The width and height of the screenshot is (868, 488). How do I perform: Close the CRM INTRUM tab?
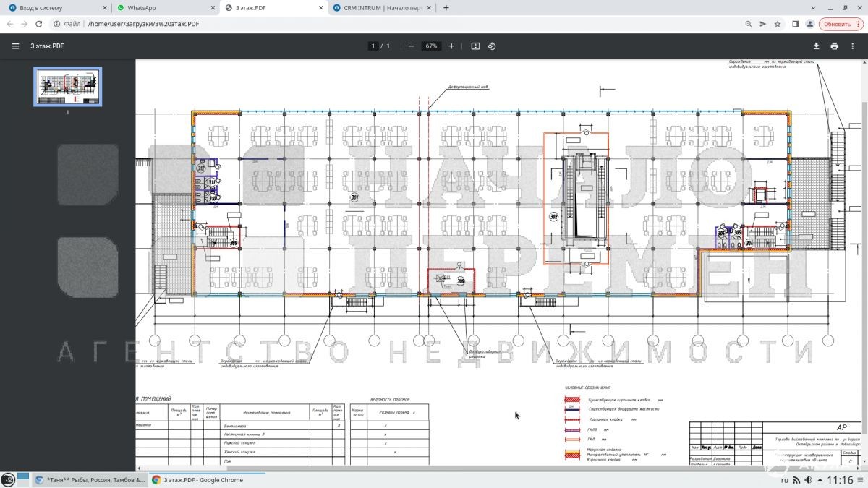point(429,8)
